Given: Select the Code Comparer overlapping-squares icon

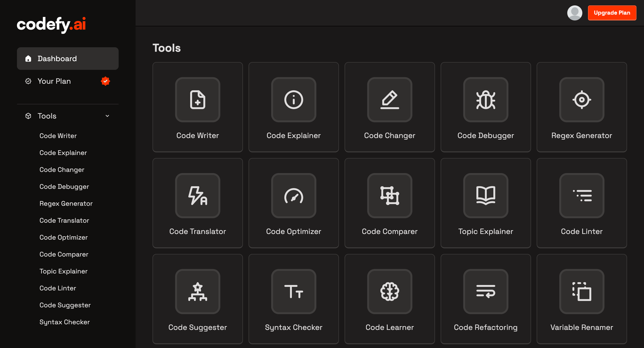Looking at the screenshot, I should [x=390, y=196].
